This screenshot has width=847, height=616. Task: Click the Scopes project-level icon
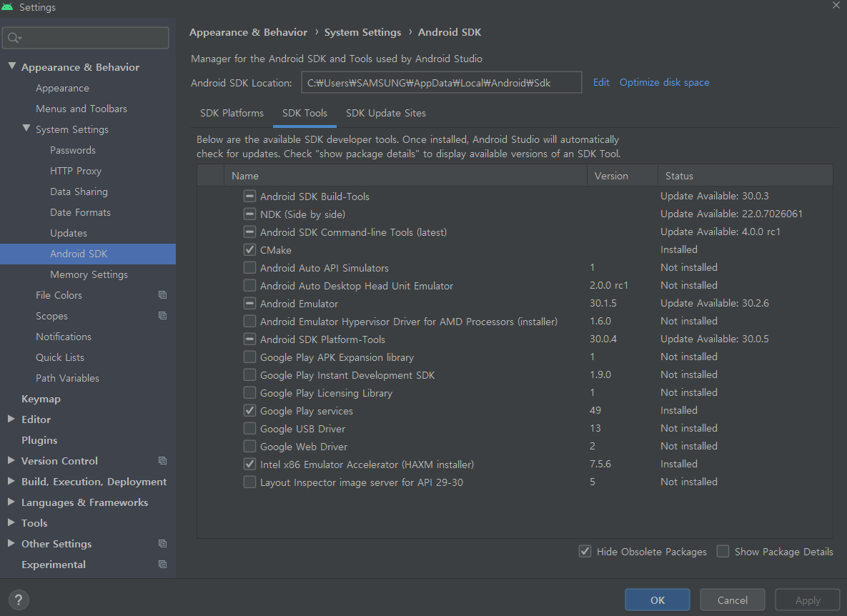click(x=162, y=315)
